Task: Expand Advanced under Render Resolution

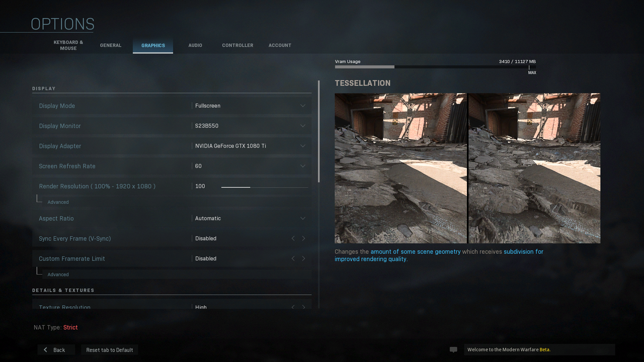Action: click(x=58, y=202)
